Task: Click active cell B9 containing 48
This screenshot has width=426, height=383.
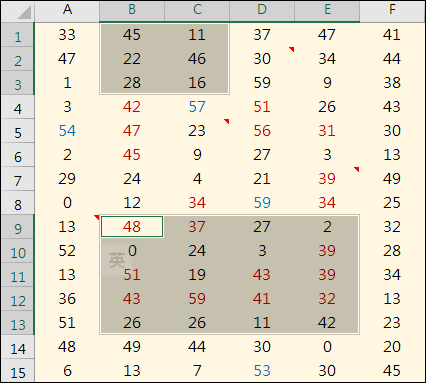Action: 132,227
